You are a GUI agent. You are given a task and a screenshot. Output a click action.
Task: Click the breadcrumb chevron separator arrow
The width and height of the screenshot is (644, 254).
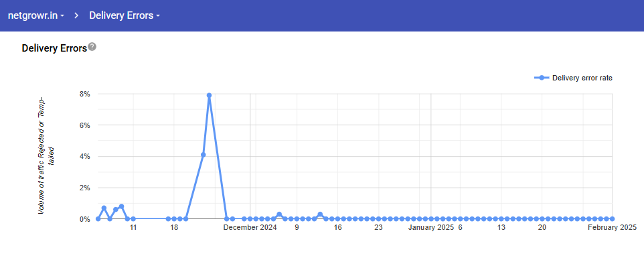click(76, 15)
